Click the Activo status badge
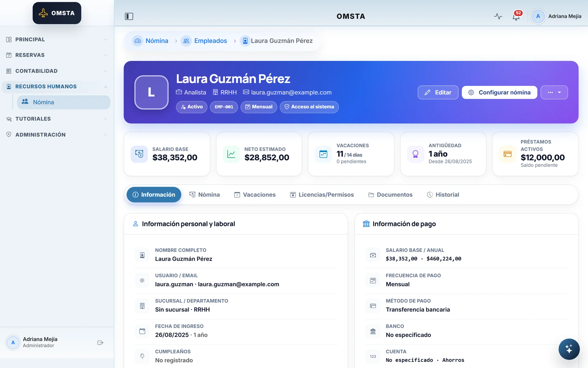Image resolution: width=588 pixels, height=368 pixels. (x=192, y=107)
